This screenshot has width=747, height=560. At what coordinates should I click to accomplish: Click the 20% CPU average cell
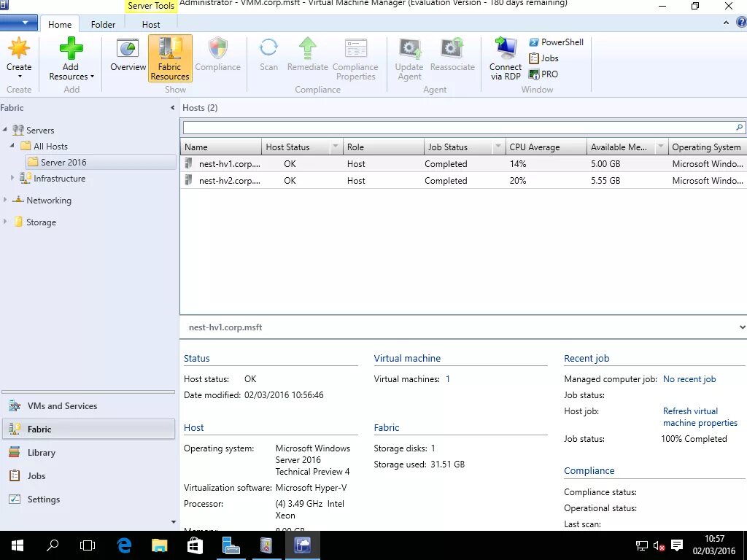coord(517,181)
